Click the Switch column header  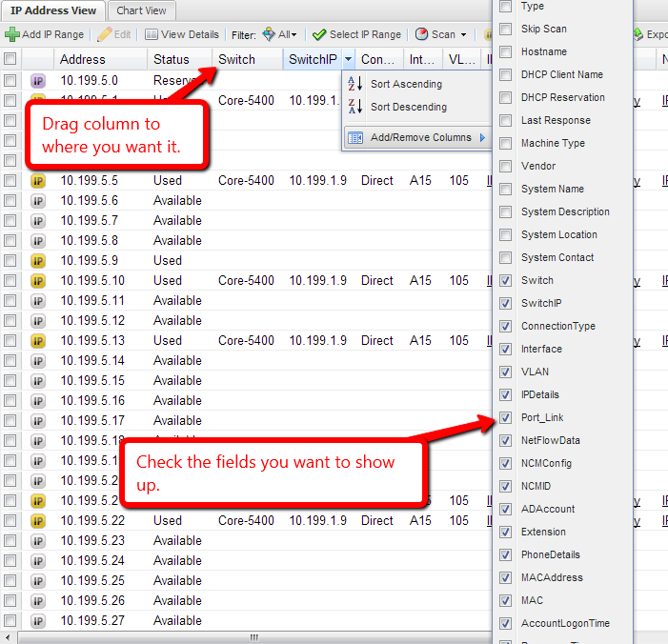click(248, 59)
